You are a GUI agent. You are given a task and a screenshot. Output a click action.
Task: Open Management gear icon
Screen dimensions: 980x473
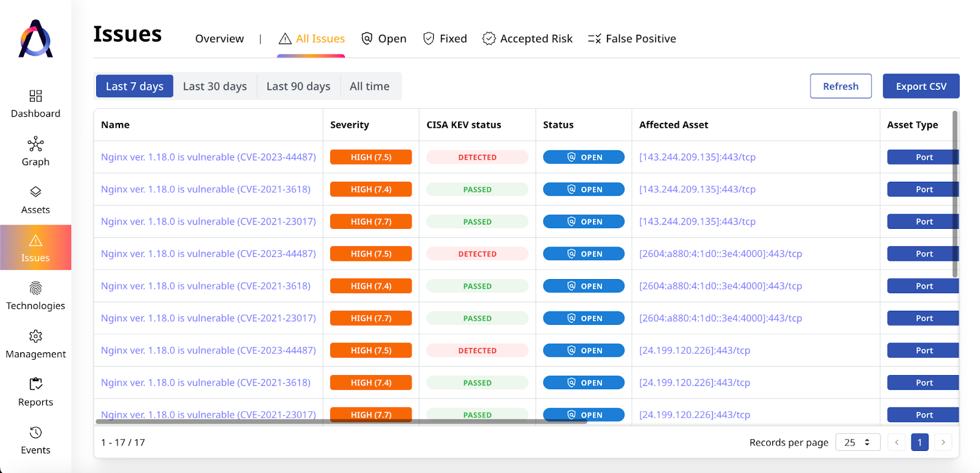click(36, 336)
